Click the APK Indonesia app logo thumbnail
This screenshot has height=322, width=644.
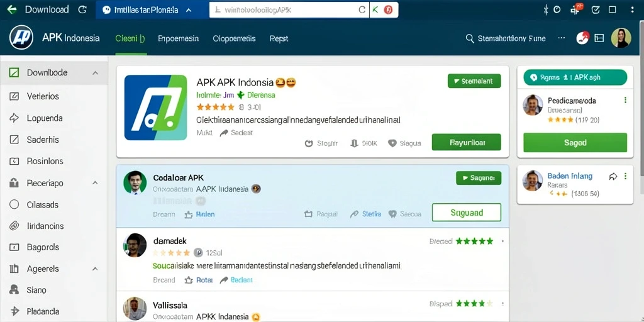click(x=156, y=108)
